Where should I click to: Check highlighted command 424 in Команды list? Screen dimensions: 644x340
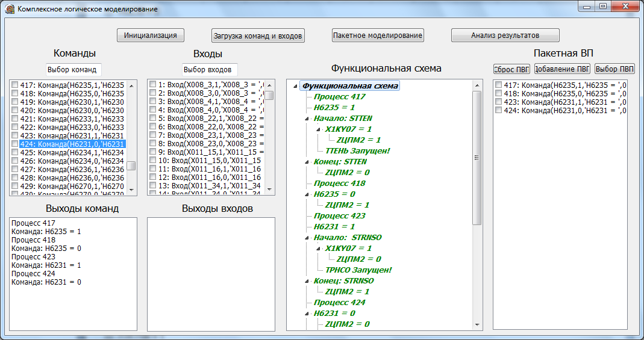pos(15,144)
